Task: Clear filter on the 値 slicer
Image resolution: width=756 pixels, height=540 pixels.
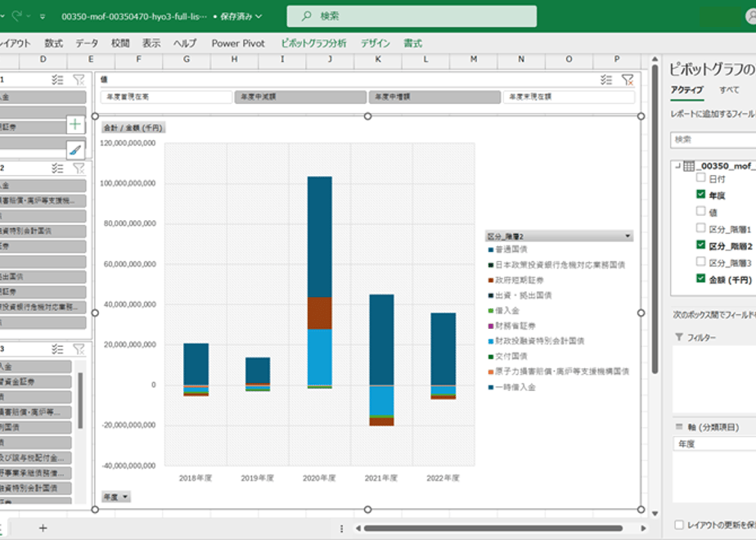Action: pyautogui.click(x=628, y=80)
